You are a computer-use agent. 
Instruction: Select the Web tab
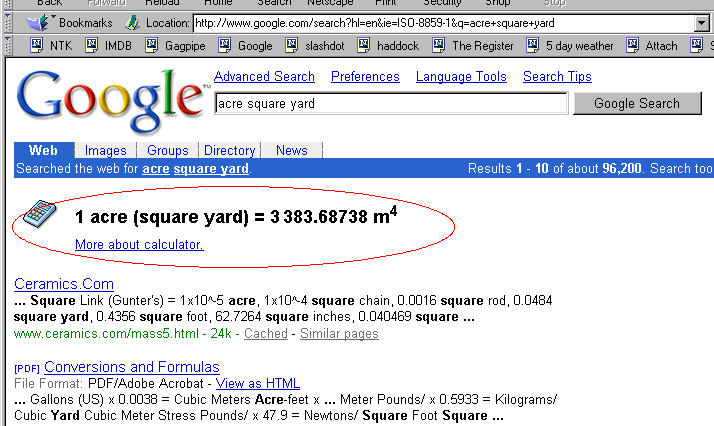[x=44, y=150]
